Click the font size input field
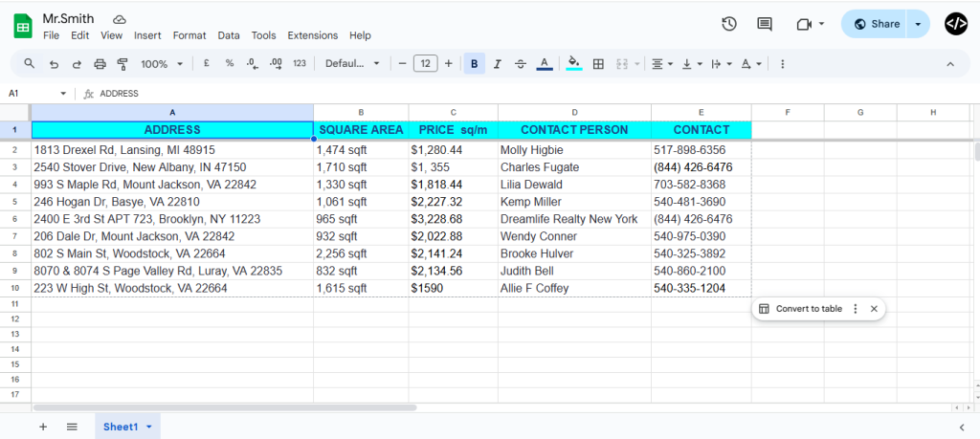 [x=425, y=64]
